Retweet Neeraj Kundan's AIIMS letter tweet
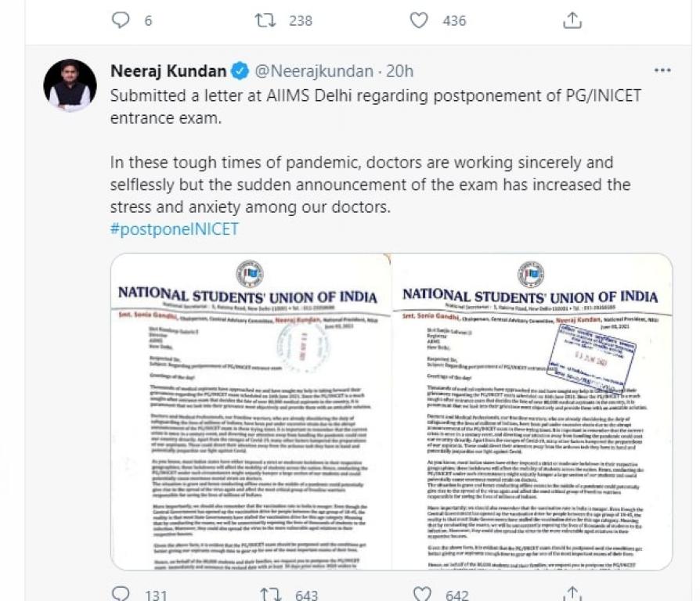Viewport: 700px width, 601px height. (270, 594)
